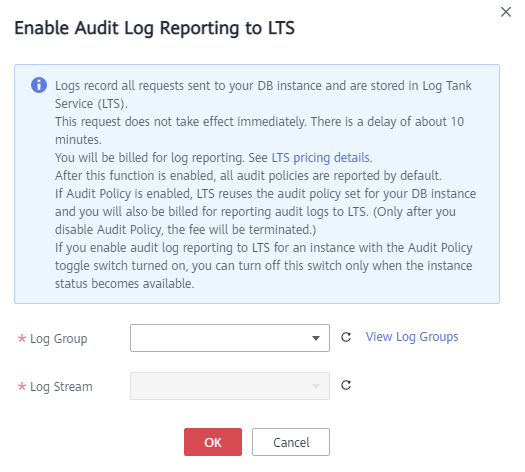Viewport: 525px width, 472px height.
Task: Close the Enable Audit Log Reporting dialog
Action: (x=506, y=12)
